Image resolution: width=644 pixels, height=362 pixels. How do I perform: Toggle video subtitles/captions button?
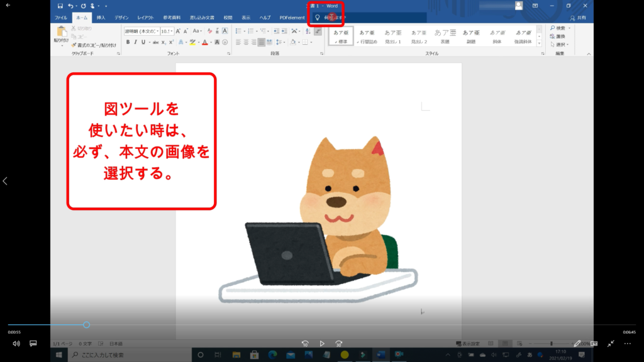(33, 344)
